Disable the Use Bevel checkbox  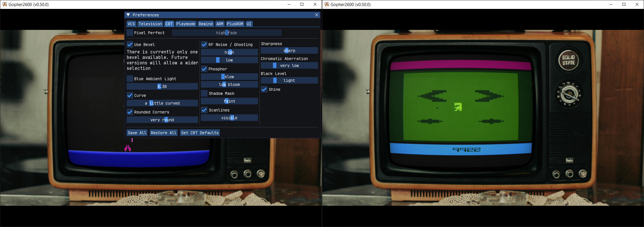point(130,45)
